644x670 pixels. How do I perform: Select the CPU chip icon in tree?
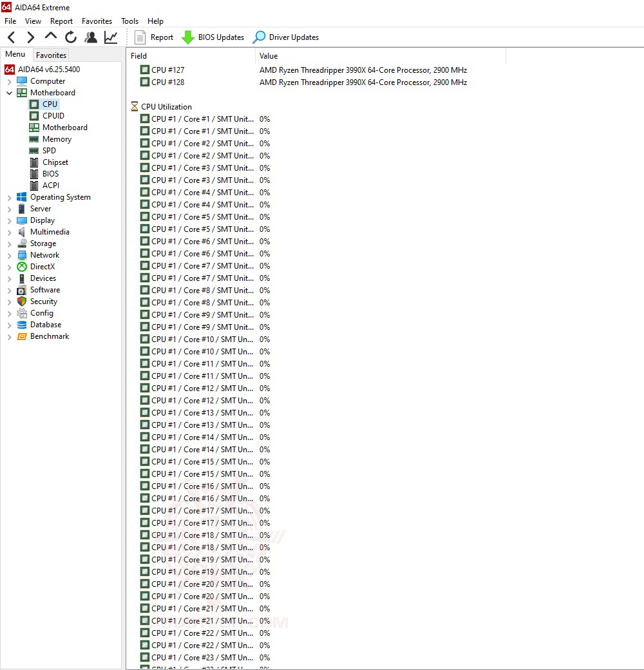34,104
